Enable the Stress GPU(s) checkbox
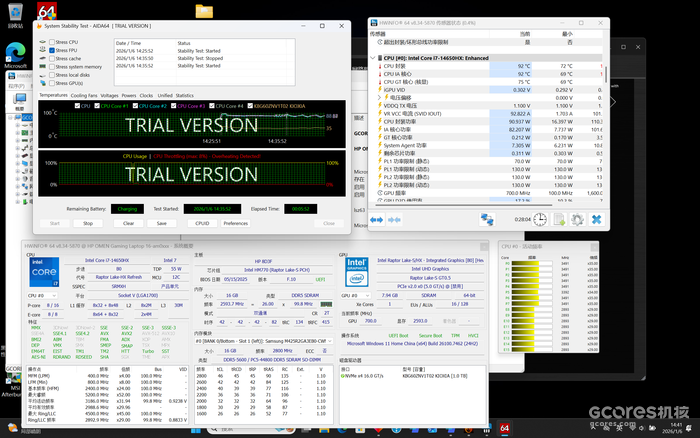 pyautogui.click(x=52, y=83)
